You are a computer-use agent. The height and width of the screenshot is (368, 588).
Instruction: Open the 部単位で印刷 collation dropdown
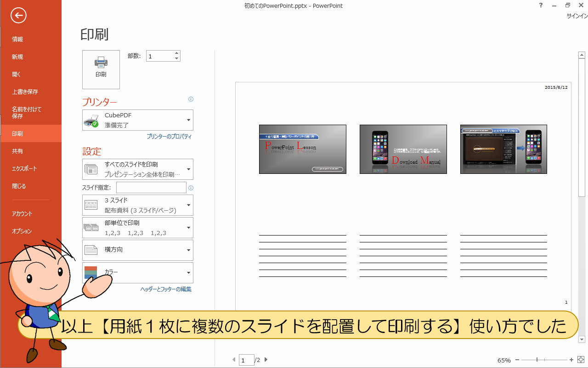click(138, 228)
